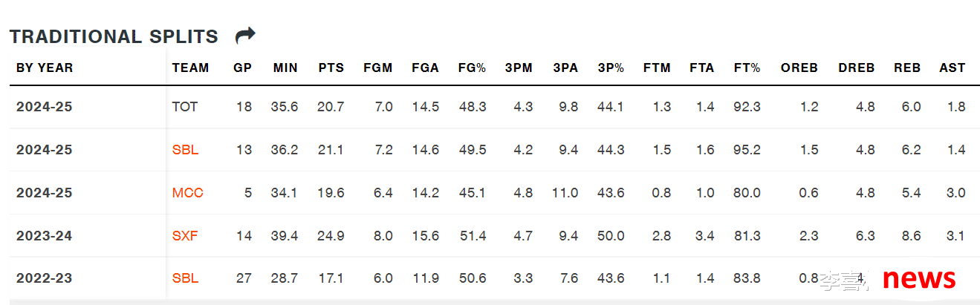Open the SBL team link for 2022-23
The image size is (980, 305).
coord(185,279)
